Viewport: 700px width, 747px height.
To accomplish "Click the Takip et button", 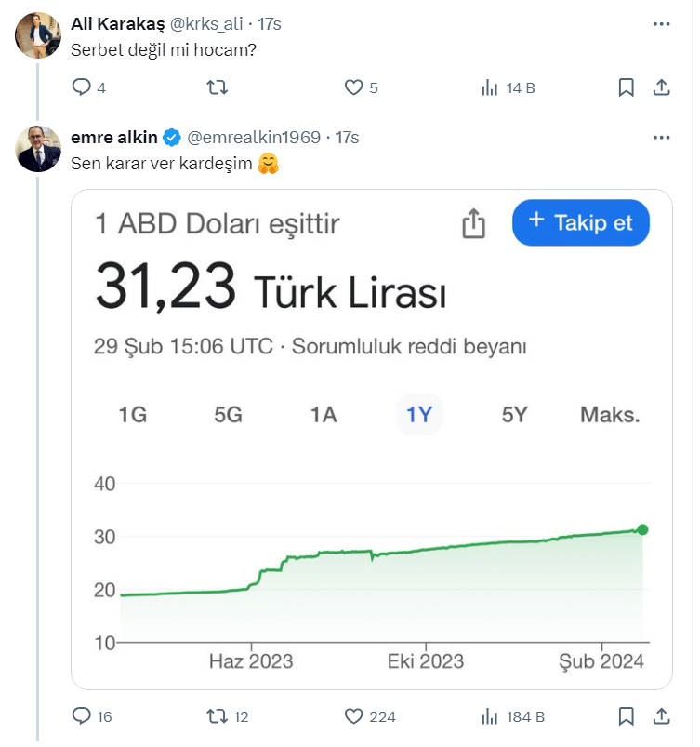I will pos(581,223).
